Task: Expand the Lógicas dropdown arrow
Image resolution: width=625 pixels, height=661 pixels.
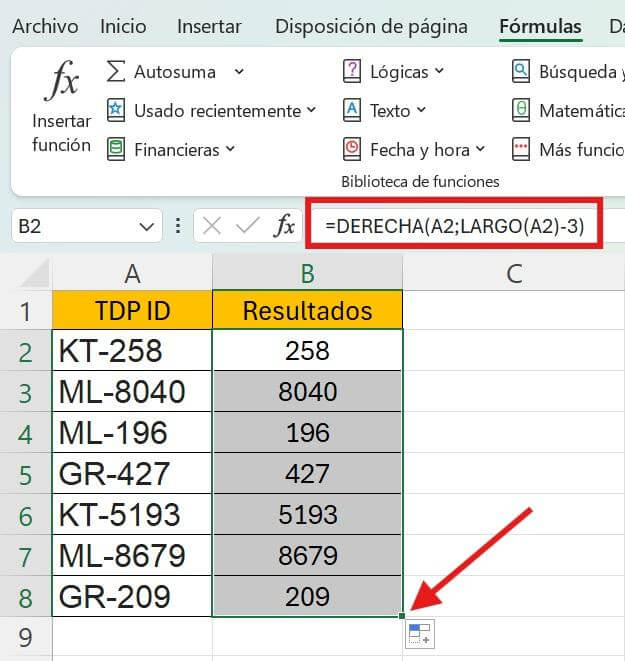Action: [439, 71]
